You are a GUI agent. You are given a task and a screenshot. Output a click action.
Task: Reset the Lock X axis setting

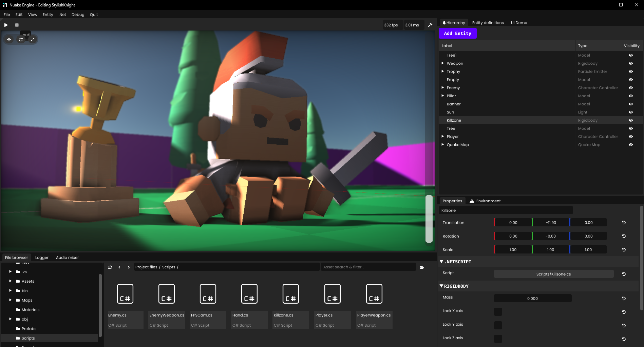624,312
